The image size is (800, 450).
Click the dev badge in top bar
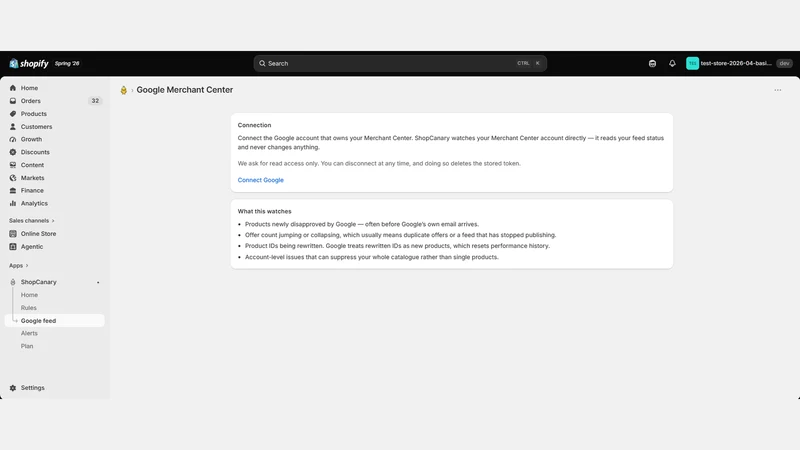point(784,63)
